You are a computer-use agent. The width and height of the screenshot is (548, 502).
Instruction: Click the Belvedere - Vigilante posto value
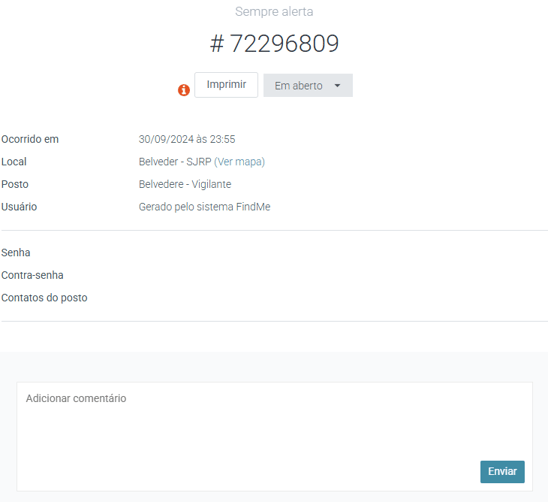tap(185, 184)
